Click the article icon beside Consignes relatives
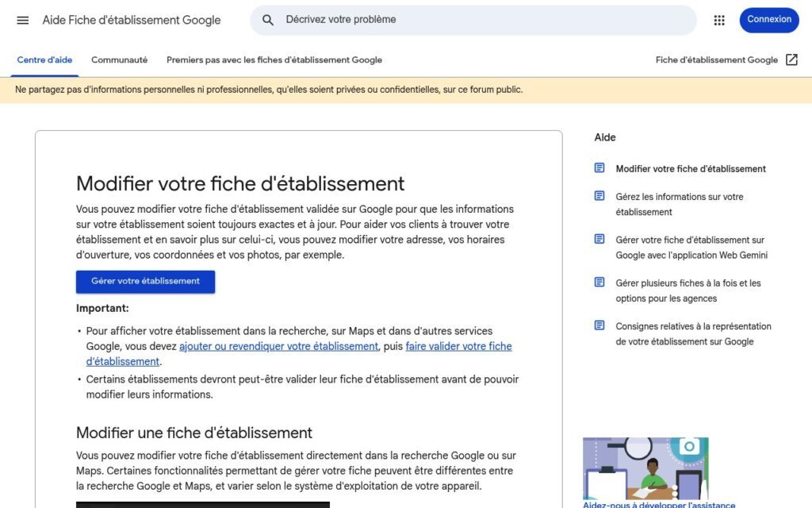 tap(599, 325)
